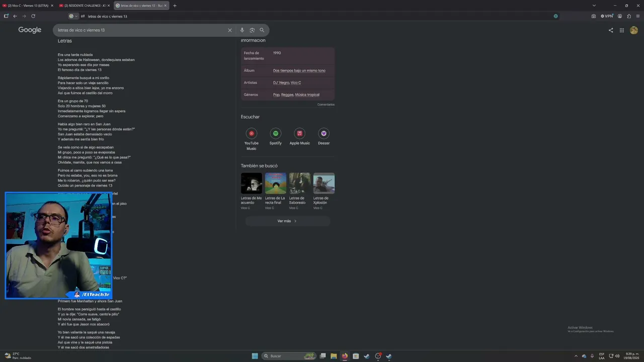Focus the Google search input field
The image size is (644, 362).
click(x=141, y=30)
